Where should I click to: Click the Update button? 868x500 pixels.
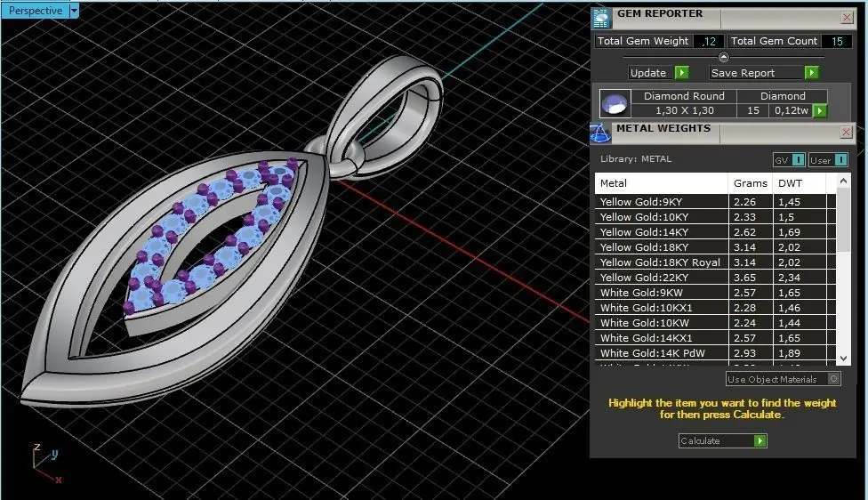652,73
